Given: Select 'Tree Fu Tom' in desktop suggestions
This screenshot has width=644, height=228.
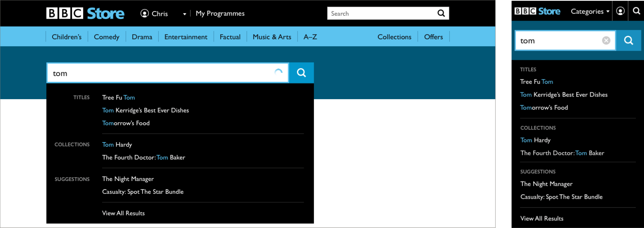Looking at the screenshot, I should click(x=118, y=97).
